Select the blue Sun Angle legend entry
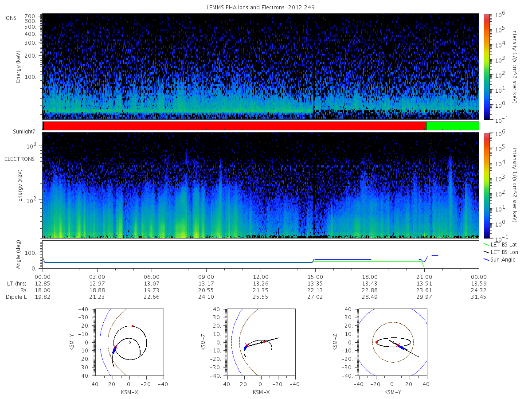Viewport: 532px width, 399px height. (x=500, y=259)
